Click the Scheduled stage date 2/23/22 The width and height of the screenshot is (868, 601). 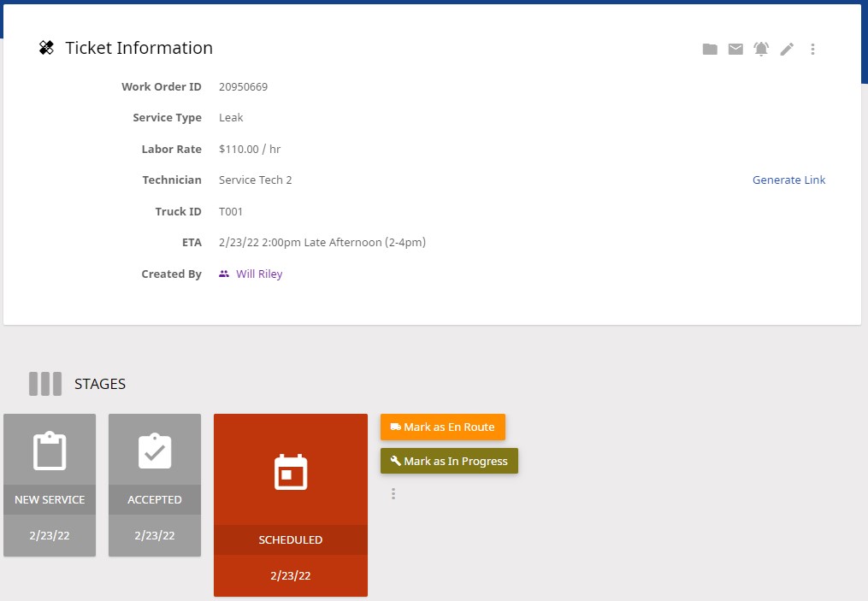291,576
